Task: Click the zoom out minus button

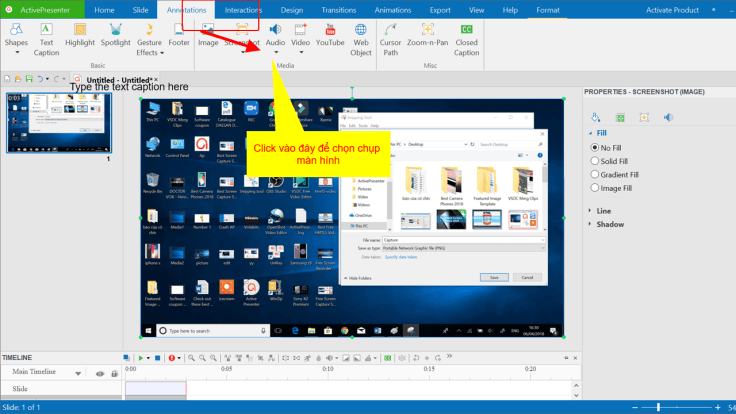Action: click(x=635, y=407)
